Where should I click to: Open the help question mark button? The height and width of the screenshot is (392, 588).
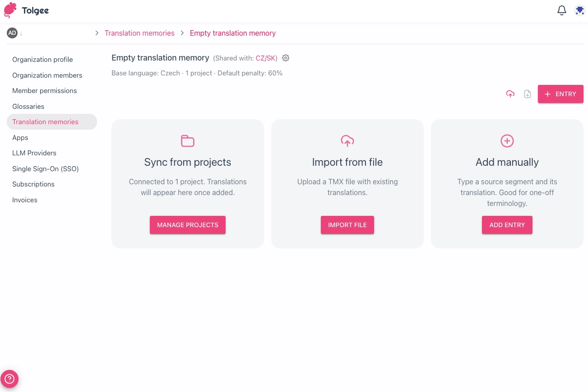(x=9, y=378)
